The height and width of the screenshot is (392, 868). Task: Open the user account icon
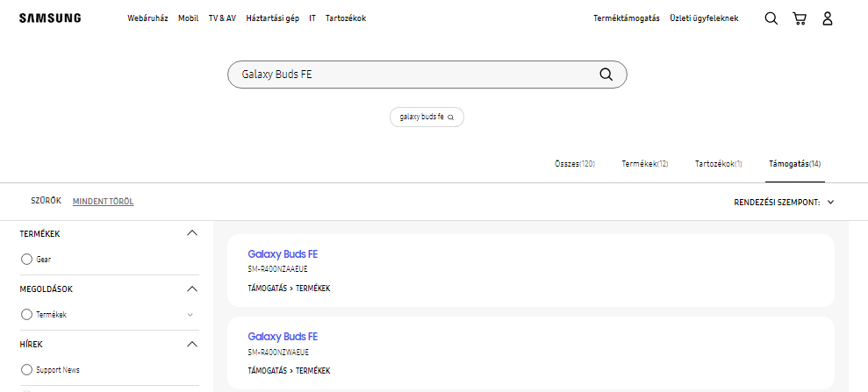click(827, 18)
